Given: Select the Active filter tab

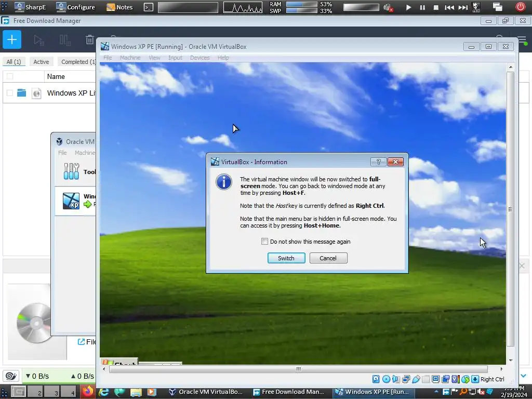Looking at the screenshot, I should coord(41,62).
